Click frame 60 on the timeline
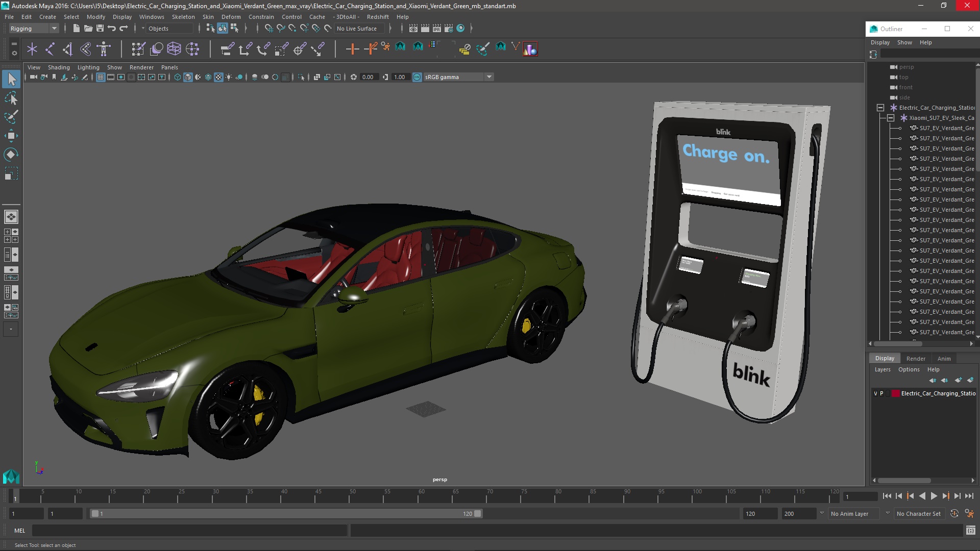 click(421, 496)
